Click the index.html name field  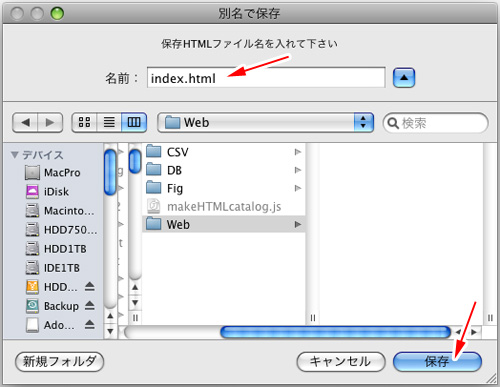tap(266, 78)
